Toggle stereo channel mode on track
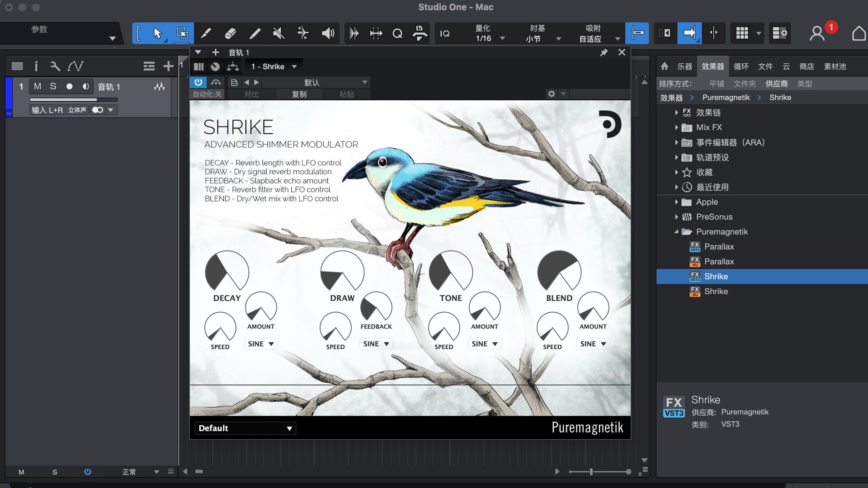The width and height of the screenshot is (868, 488). click(98, 110)
